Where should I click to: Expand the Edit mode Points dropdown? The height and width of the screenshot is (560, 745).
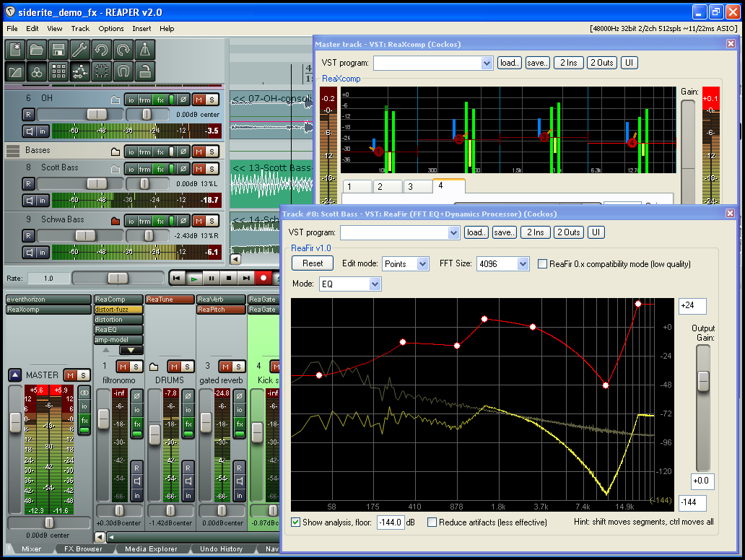tap(405, 264)
